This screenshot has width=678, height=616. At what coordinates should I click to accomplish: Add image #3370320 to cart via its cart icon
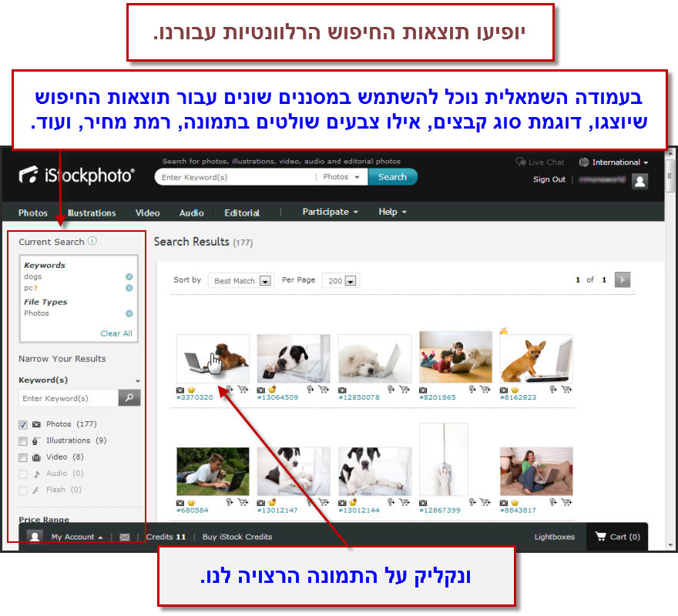[x=243, y=389]
